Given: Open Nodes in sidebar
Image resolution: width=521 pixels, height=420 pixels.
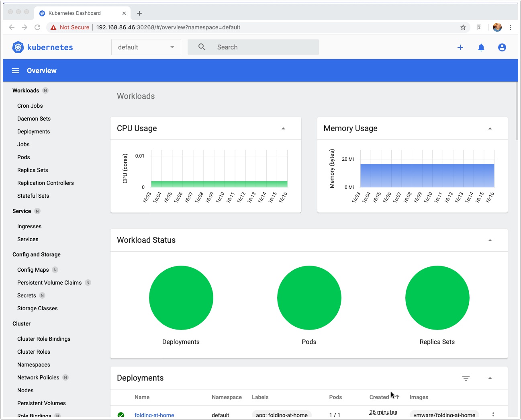Looking at the screenshot, I should (25, 390).
